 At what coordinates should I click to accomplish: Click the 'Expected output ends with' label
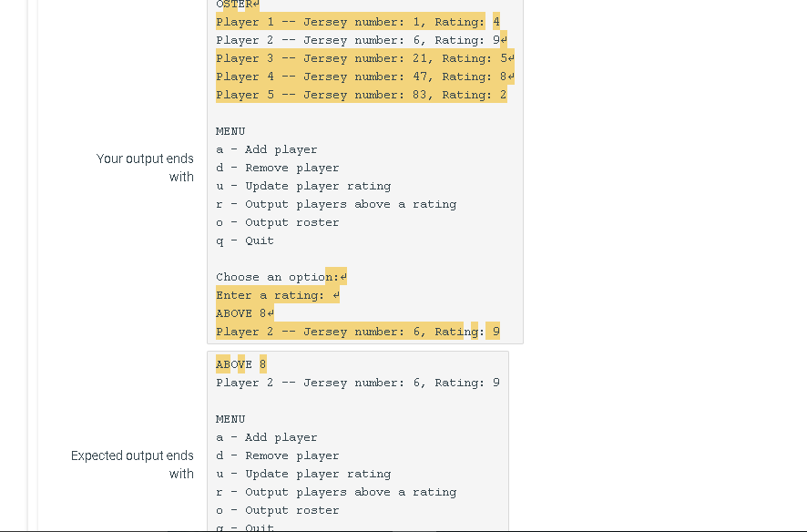[x=132, y=465]
